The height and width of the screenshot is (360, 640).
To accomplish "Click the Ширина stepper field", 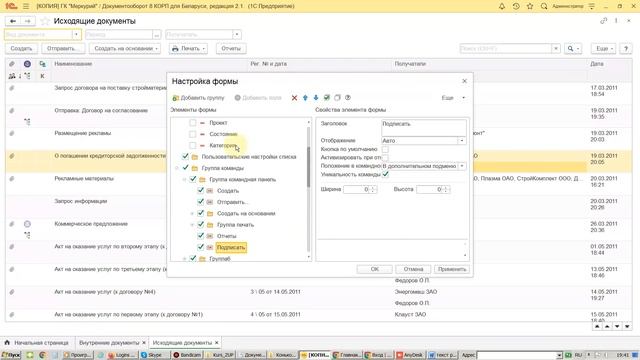I will [360, 189].
